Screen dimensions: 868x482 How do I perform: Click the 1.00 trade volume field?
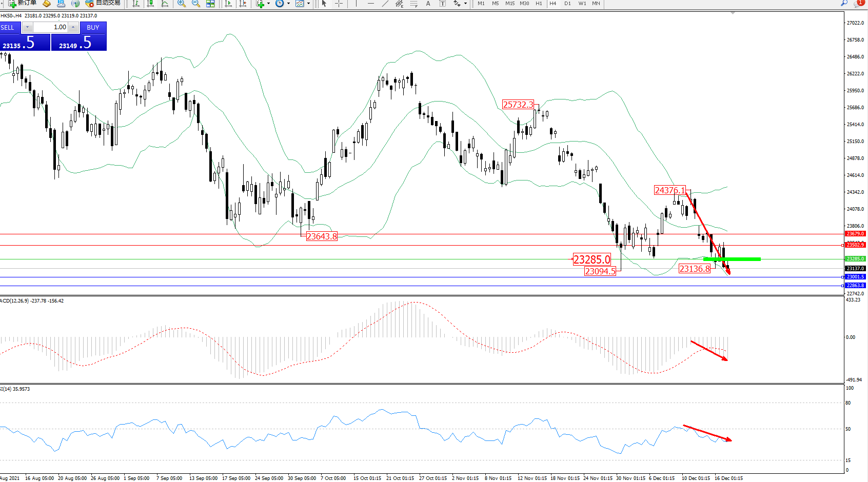point(51,27)
